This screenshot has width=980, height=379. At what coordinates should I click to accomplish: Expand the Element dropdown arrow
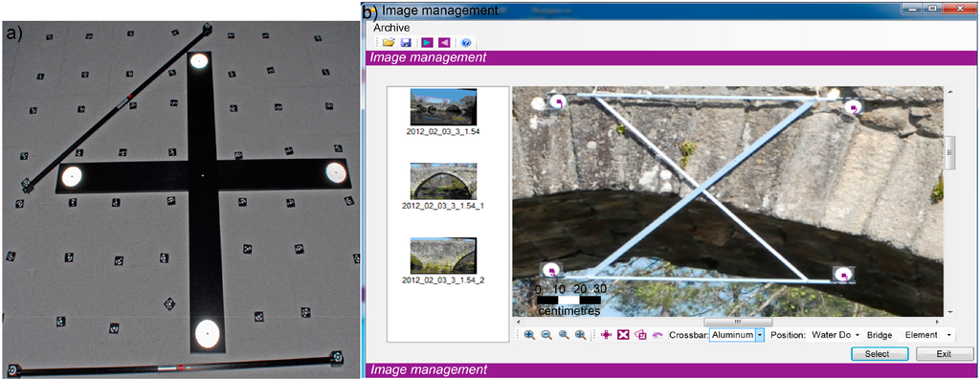click(x=948, y=335)
